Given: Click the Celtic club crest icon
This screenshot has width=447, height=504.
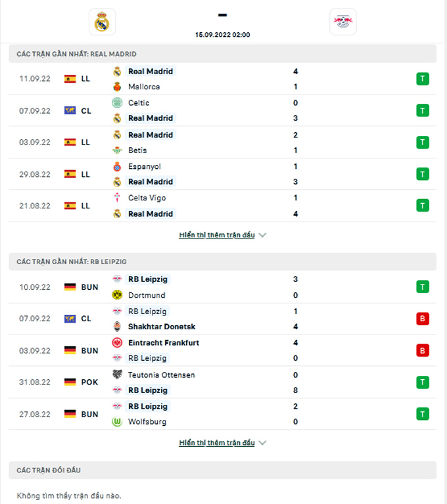Looking at the screenshot, I should pyautogui.click(x=117, y=103).
